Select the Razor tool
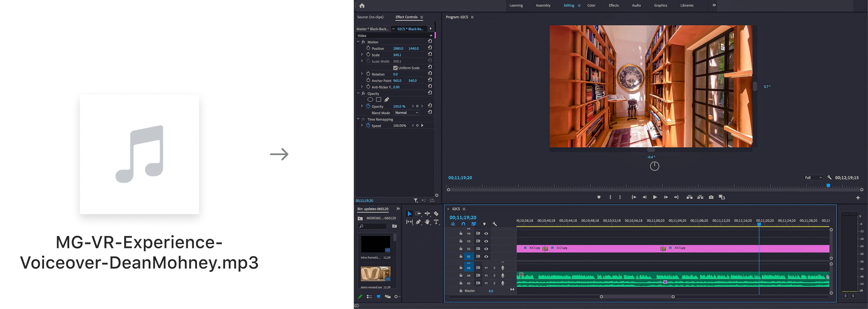This screenshot has width=868, height=309. tap(436, 213)
